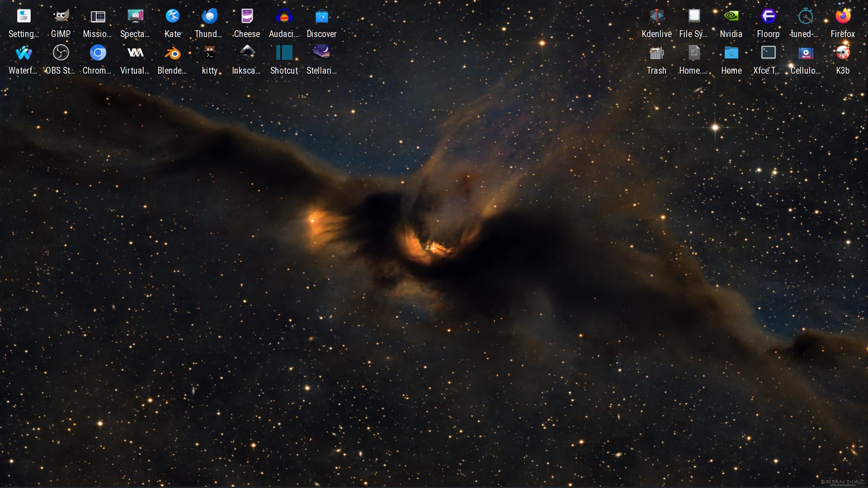Select the Firefox browser icon

coord(843,17)
